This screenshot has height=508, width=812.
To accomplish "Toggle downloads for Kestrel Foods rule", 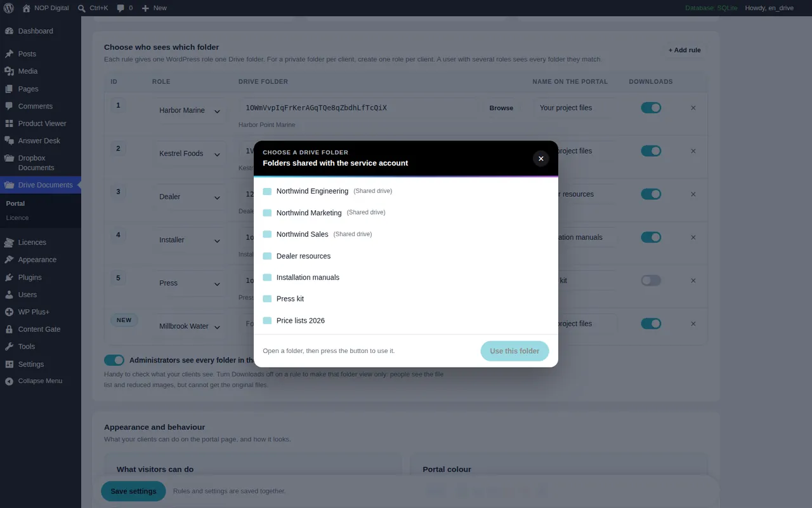I will coord(651,151).
